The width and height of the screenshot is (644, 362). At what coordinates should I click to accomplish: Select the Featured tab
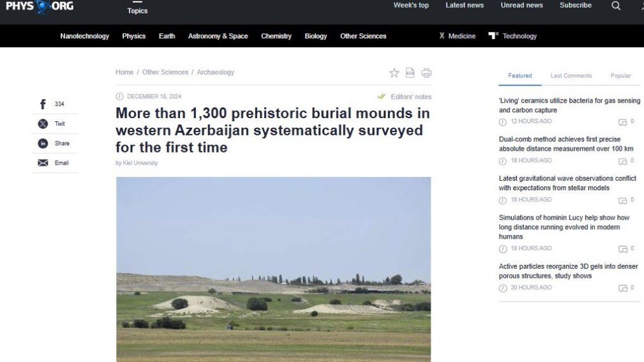(x=520, y=75)
